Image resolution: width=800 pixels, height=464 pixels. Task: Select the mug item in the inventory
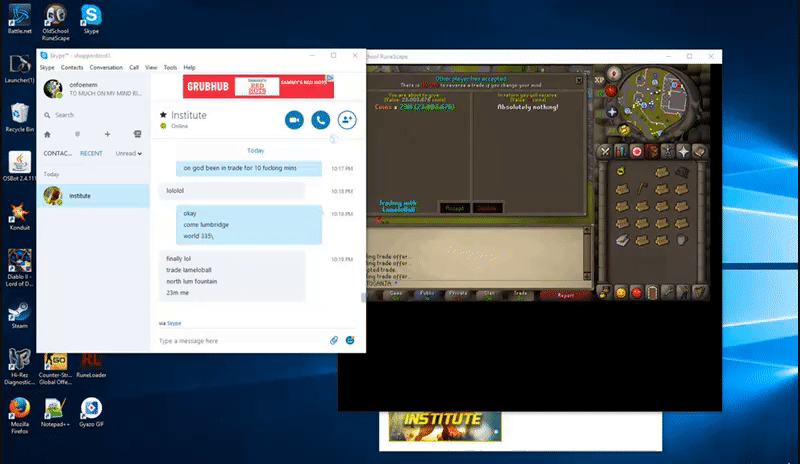[x=682, y=239]
